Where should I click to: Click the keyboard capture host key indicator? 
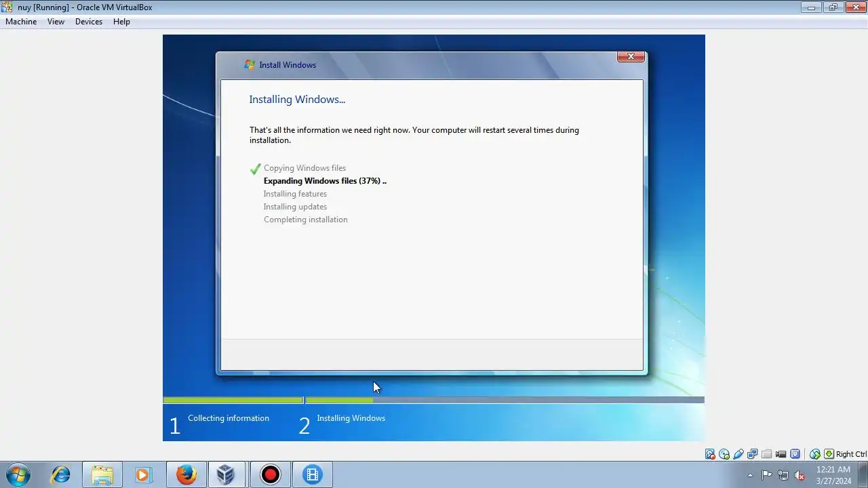point(829,454)
